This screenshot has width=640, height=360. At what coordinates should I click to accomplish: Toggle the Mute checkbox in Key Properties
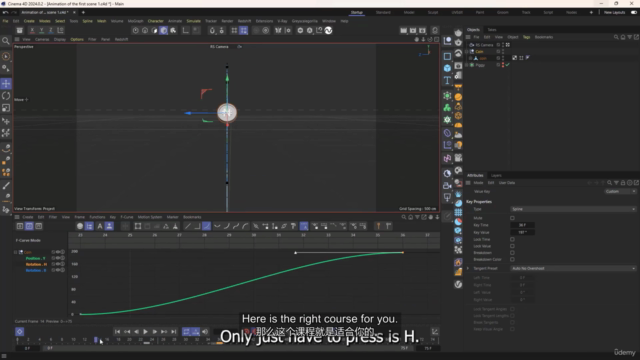512,218
